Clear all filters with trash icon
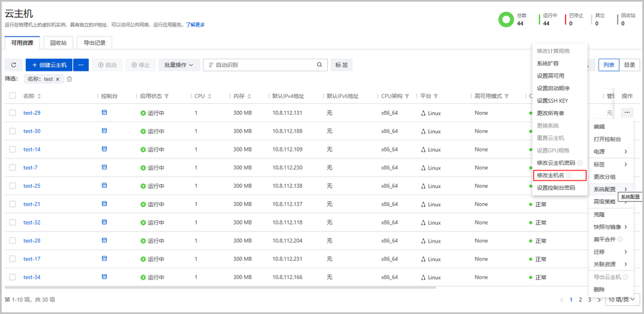644x314 pixels. [x=69, y=79]
